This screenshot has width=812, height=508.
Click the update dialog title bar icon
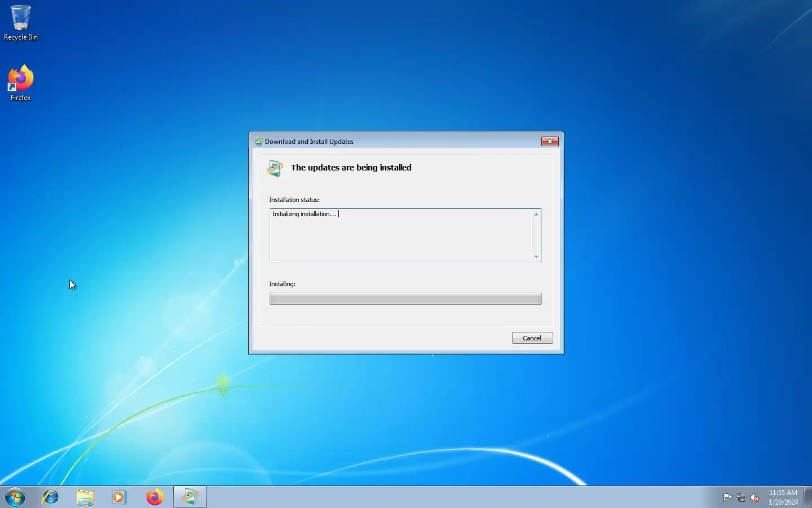[258, 142]
